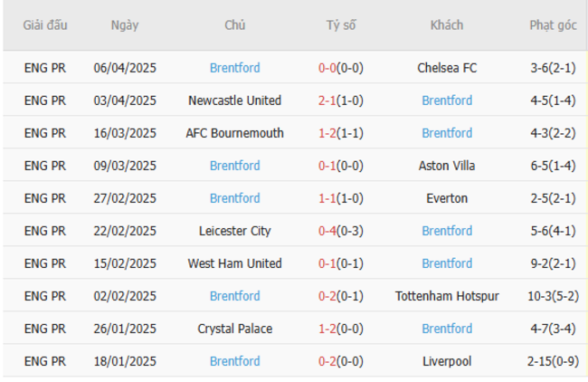Image resolution: width=588 pixels, height=382 pixels.
Task: Click the "Giải đấu" column header
Action: pyautogui.click(x=45, y=25)
